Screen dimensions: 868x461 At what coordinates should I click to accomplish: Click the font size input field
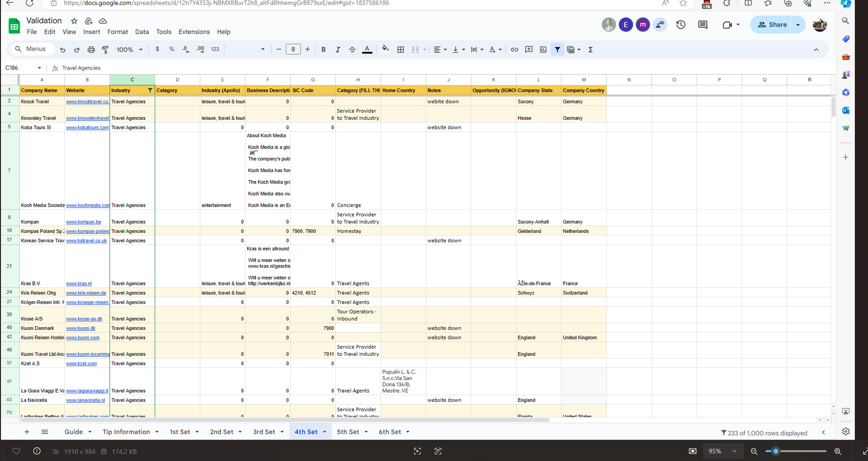293,49
